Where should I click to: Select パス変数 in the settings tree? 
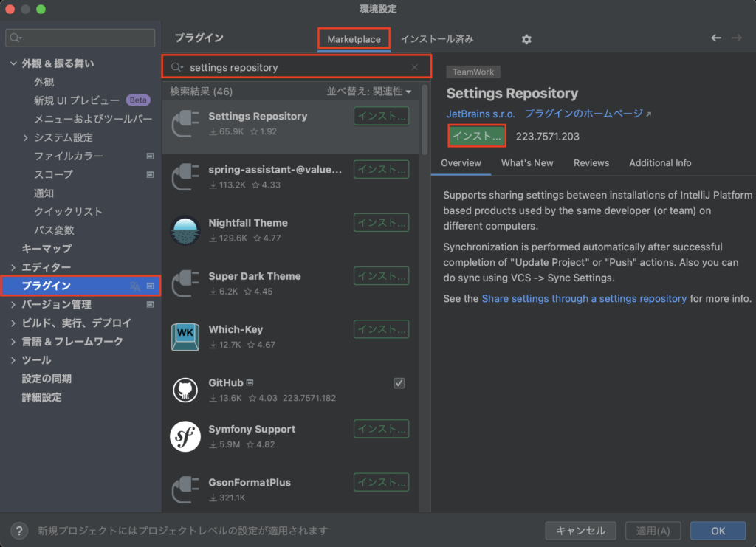(54, 230)
